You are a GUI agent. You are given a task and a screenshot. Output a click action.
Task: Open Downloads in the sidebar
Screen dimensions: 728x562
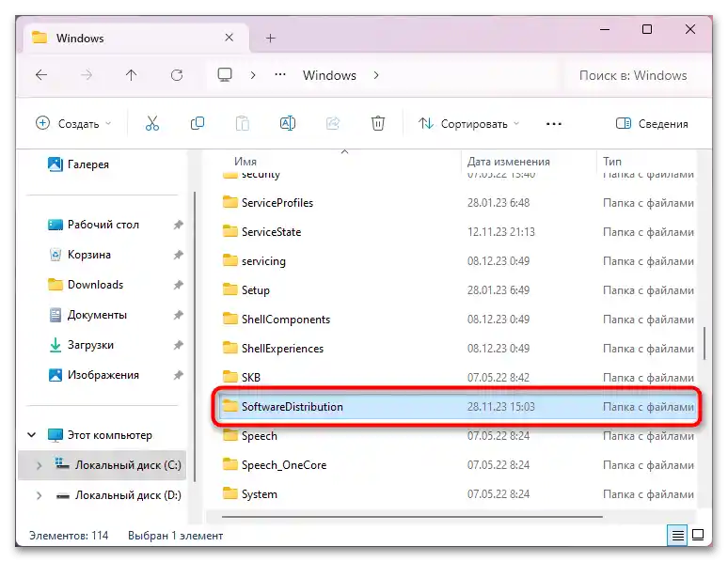point(86,285)
